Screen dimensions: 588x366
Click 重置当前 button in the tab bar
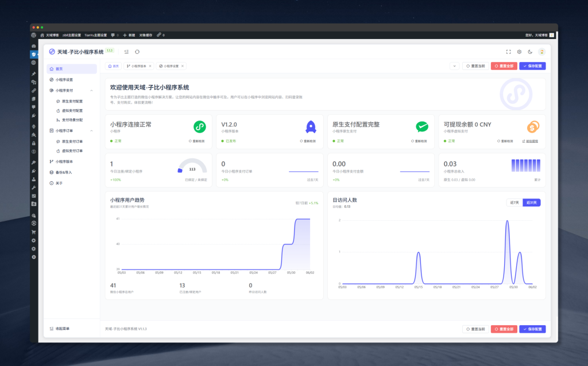475,66
